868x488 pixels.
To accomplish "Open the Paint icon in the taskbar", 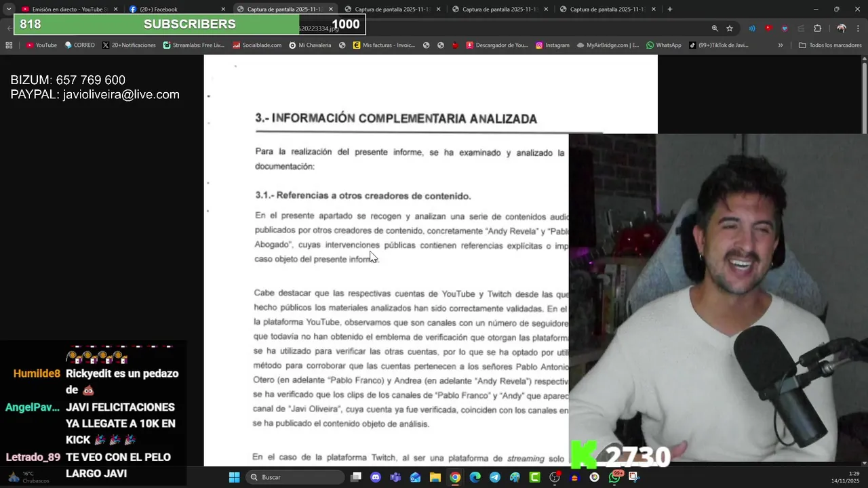I will 515,477.
